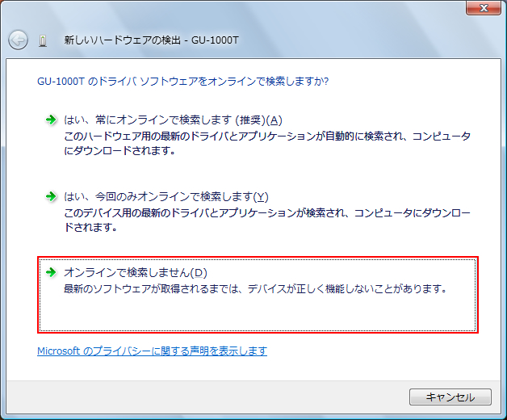Click the title '新しいハードウェアの検出 - GU-1000T'
Screen dimensions: 507x420
[151, 40]
